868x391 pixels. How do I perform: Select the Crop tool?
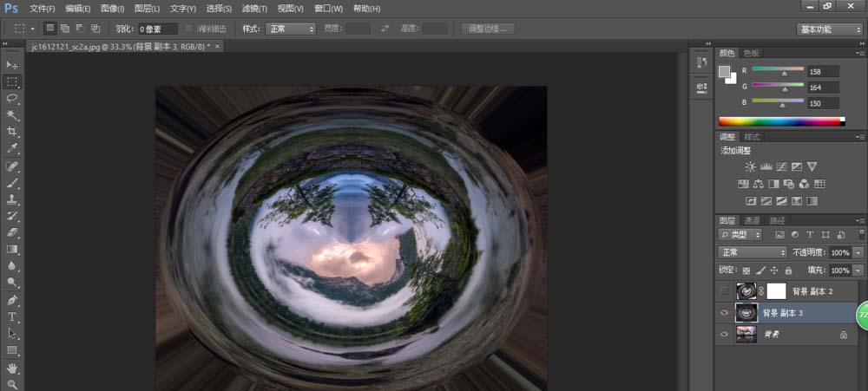(x=12, y=132)
